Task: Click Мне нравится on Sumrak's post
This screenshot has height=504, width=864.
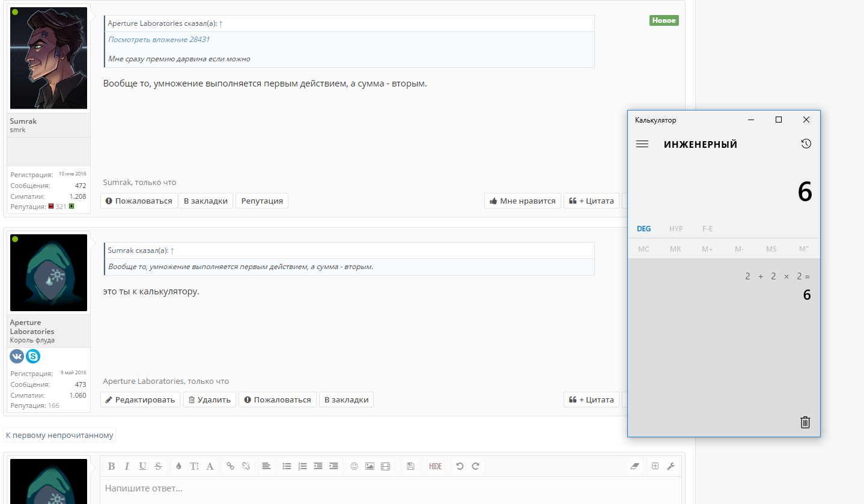Action: point(523,201)
